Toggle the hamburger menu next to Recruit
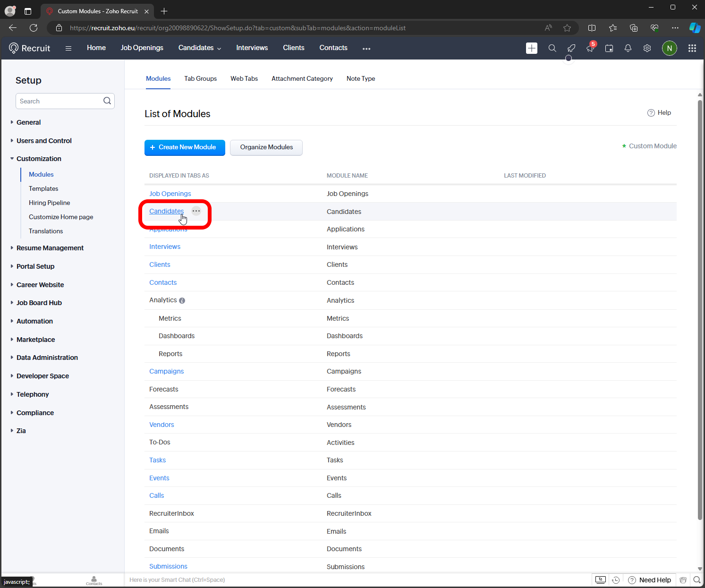Viewport: 705px width, 588px height. point(68,48)
